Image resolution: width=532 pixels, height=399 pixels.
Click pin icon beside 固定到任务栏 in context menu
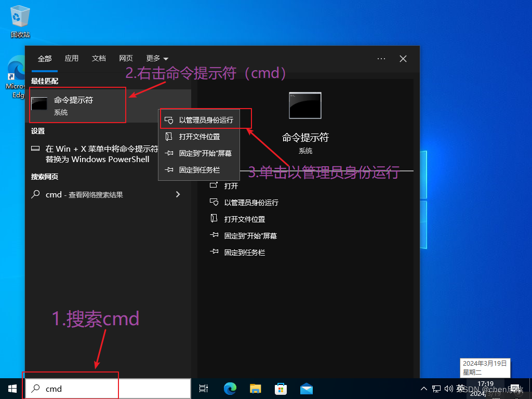point(169,170)
